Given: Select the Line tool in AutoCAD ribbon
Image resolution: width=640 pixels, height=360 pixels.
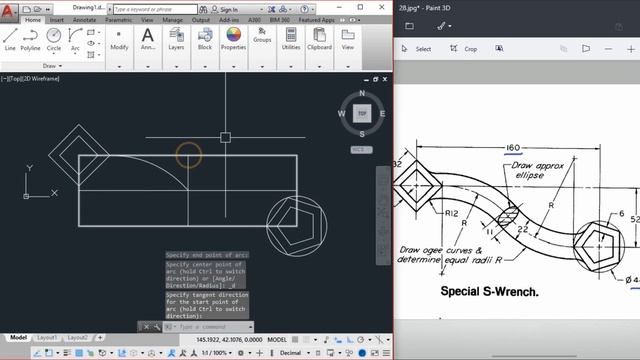Looking at the screenshot, I should pos(10,39).
